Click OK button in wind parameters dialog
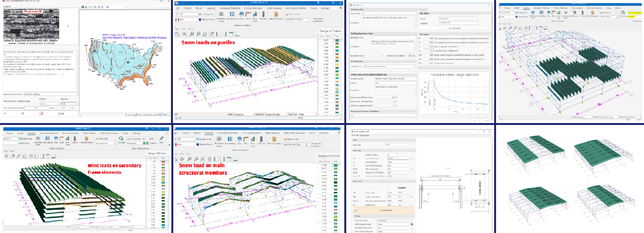The width and height of the screenshot is (644, 233). pos(22,113)
